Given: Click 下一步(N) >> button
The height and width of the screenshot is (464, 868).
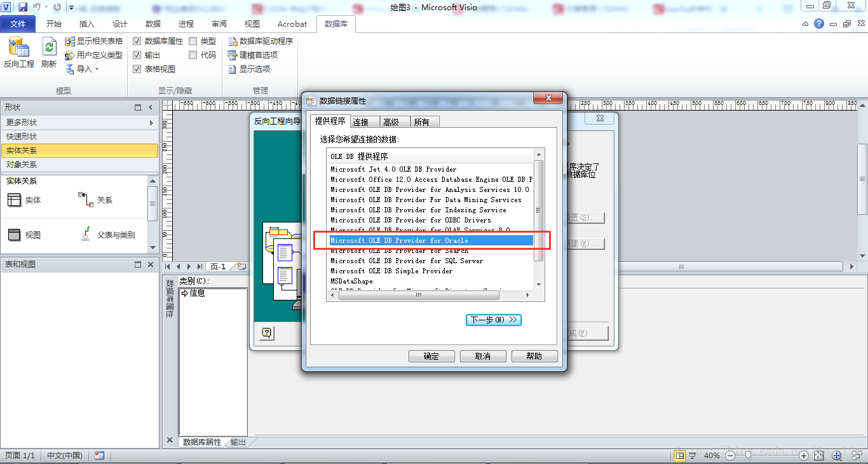Looking at the screenshot, I should pyautogui.click(x=494, y=320).
